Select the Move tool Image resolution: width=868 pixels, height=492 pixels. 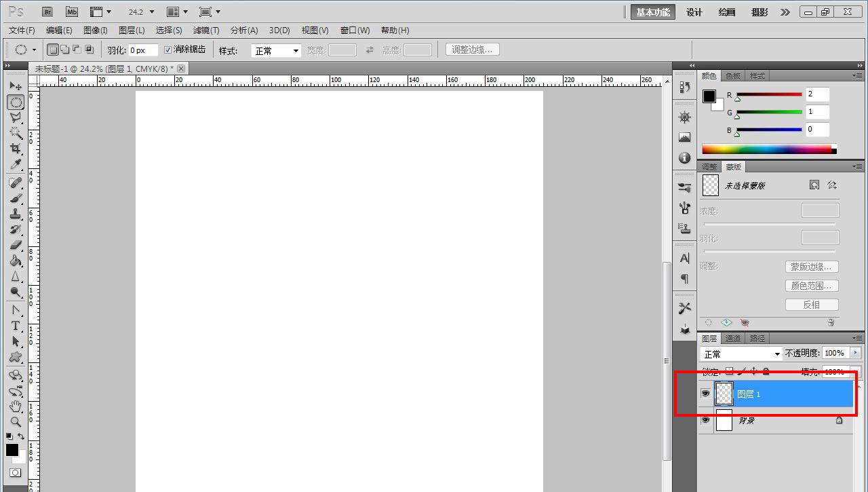[x=16, y=86]
